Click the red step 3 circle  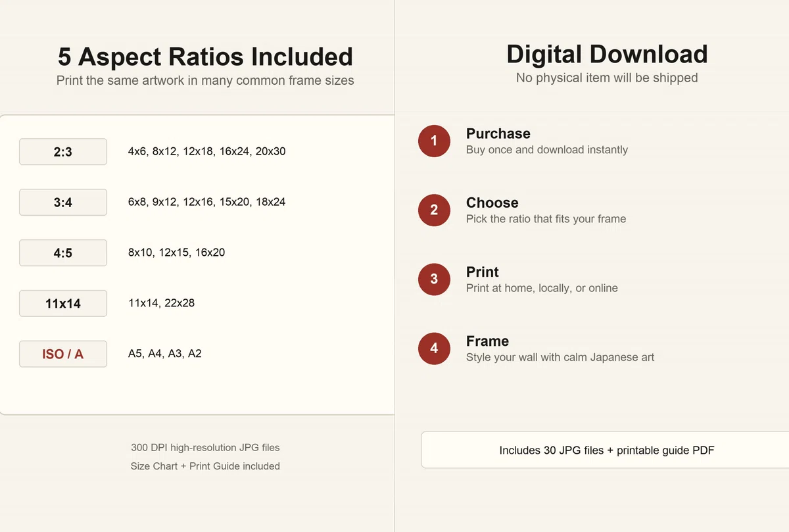coord(434,279)
